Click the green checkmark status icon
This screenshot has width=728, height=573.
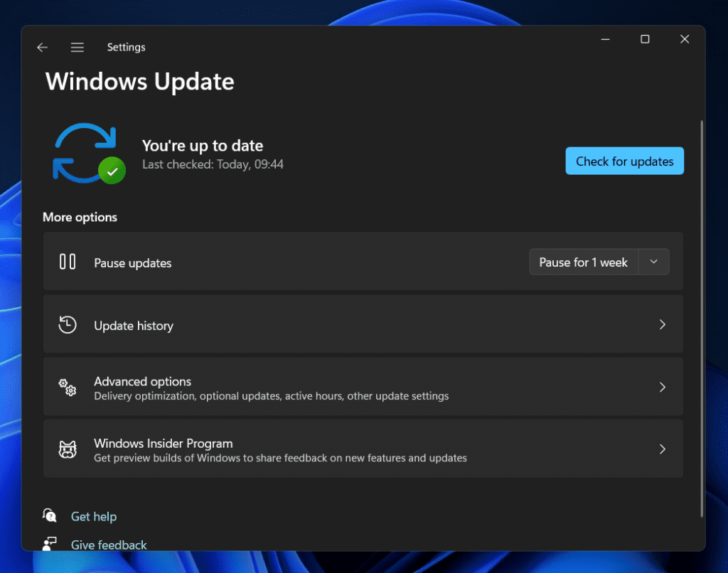[111, 171]
